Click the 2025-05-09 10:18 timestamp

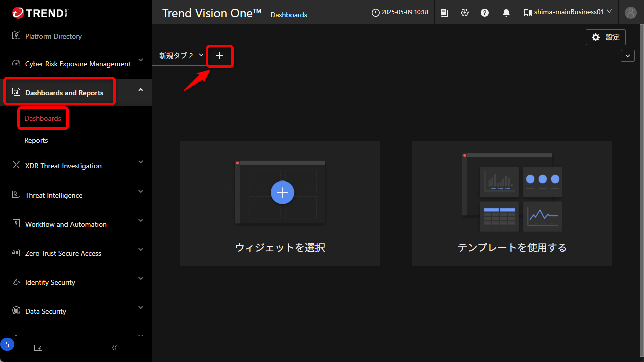point(405,12)
